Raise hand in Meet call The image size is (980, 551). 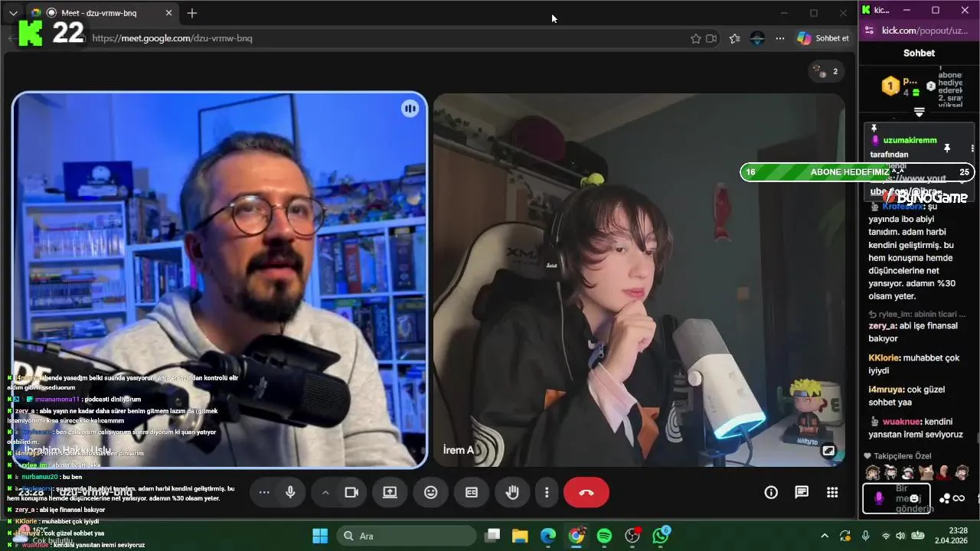click(512, 492)
